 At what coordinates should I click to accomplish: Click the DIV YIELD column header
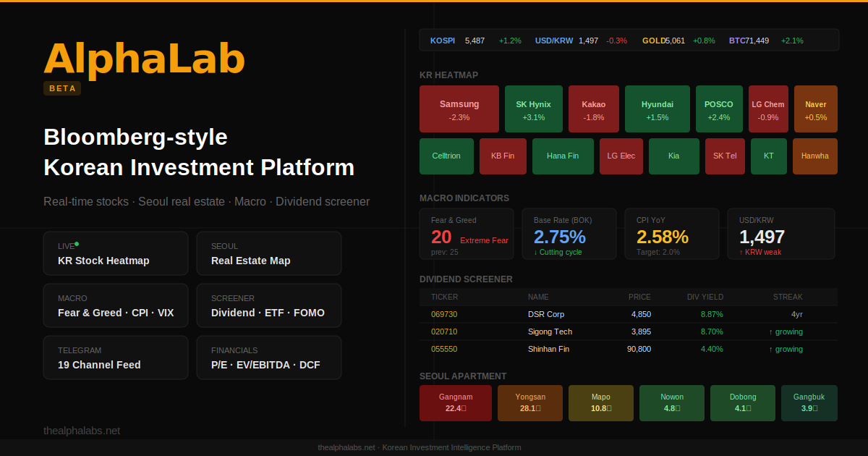pyautogui.click(x=705, y=297)
